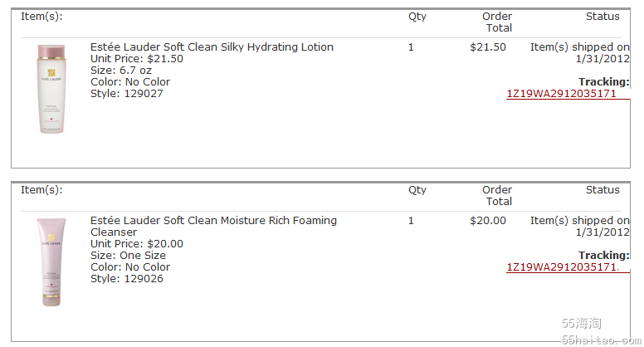Open the tracking number link for the cleanser
The height and width of the screenshot is (347, 644).
pos(562,267)
